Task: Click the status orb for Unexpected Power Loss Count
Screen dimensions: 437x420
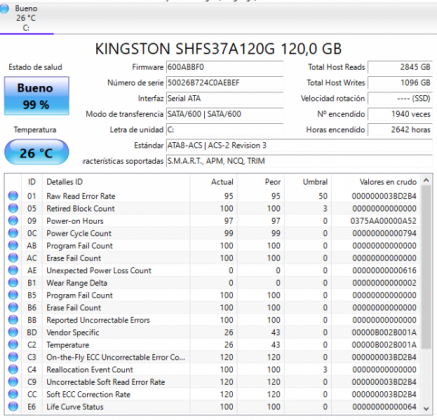Action: (13, 270)
